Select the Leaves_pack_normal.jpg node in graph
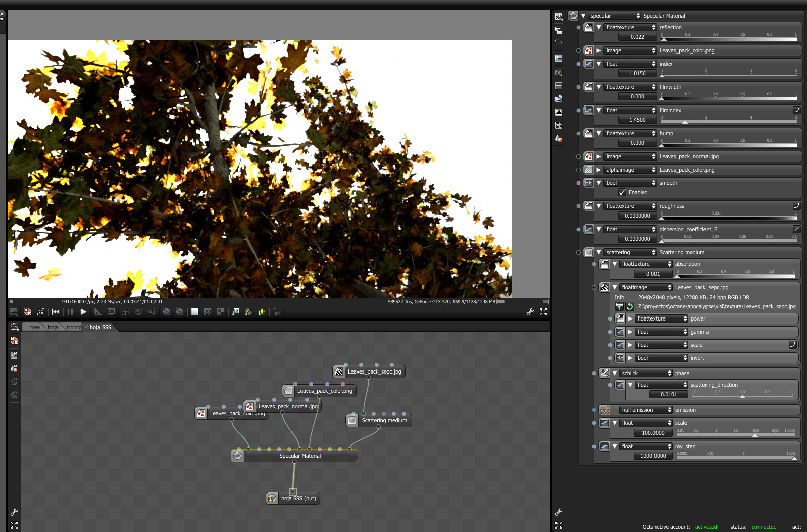This screenshot has width=807, height=532. [281, 406]
